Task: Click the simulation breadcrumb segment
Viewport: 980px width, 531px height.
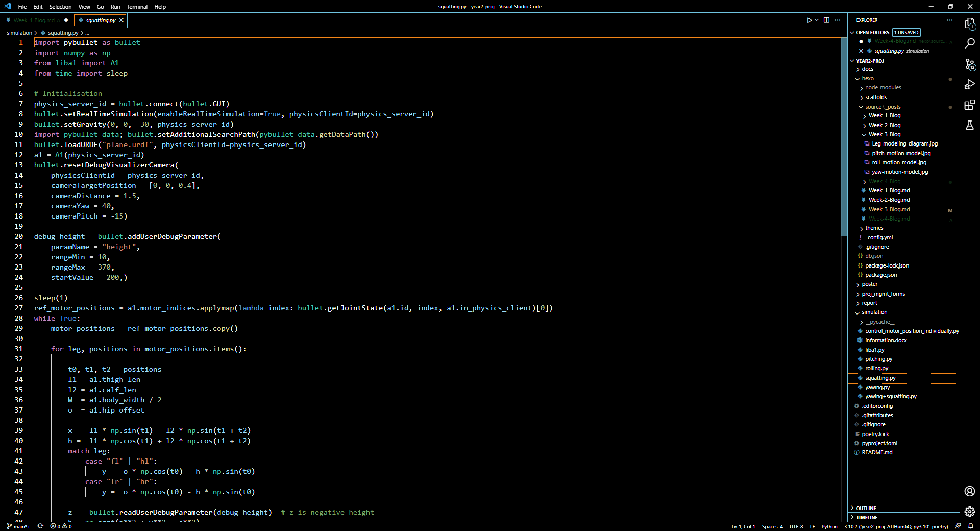Action: 19,33
